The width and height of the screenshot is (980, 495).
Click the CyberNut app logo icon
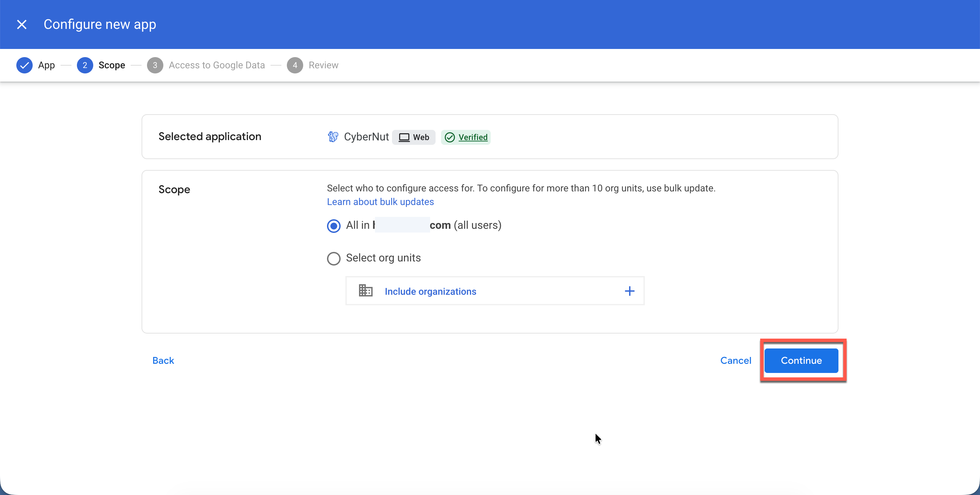[x=333, y=137]
